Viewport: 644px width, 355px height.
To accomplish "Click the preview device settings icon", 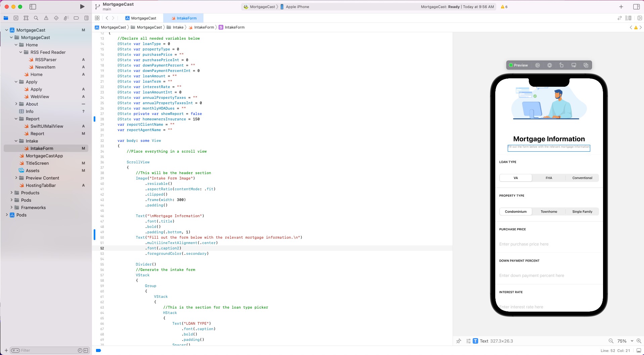I will (574, 65).
